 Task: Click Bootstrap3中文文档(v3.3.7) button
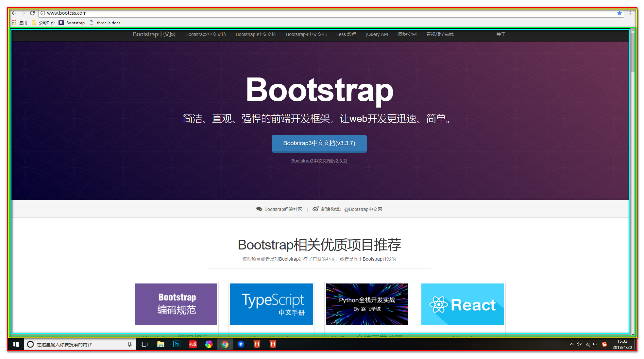[319, 144]
